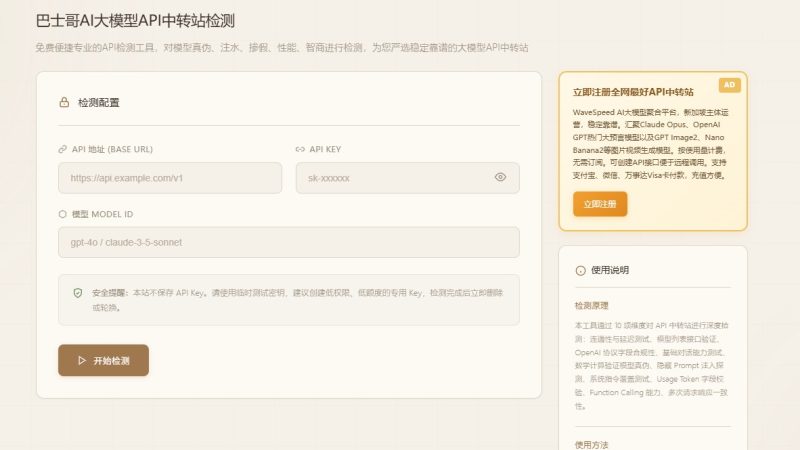The image size is (800, 450).
Task: Click the page title 巴士哥AI大模型API中转站检测
Action: [135, 21]
